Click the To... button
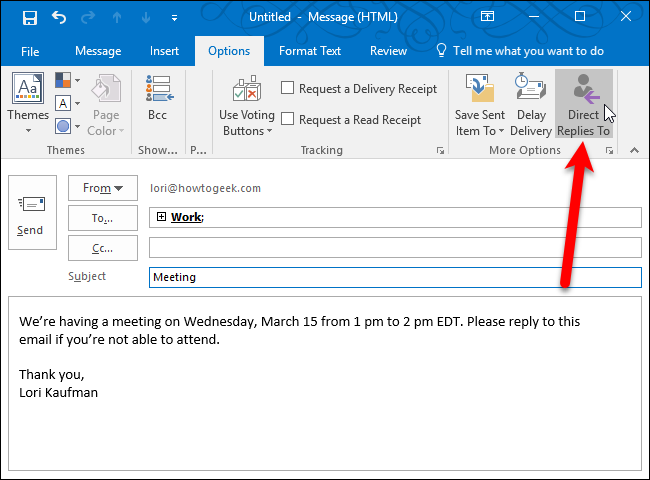The height and width of the screenshot is (480, 650). pyautogui.click(x=103, y=217)
